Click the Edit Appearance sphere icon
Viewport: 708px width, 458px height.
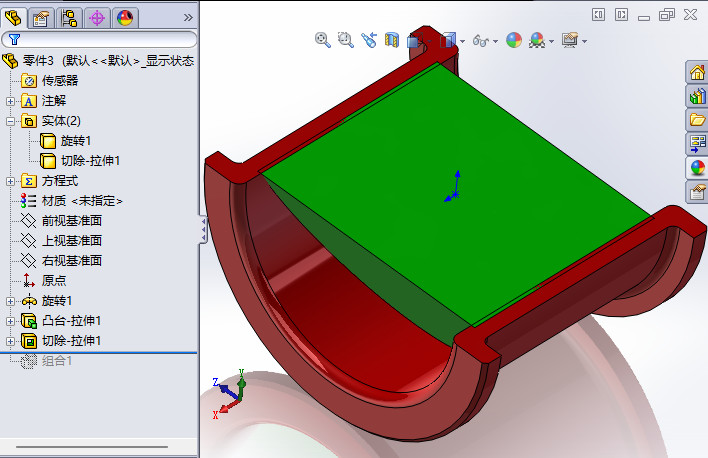point(514,40)
